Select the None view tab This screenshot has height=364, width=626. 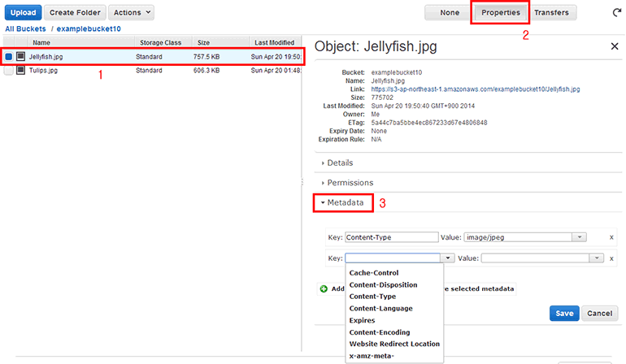click(449, 13)
